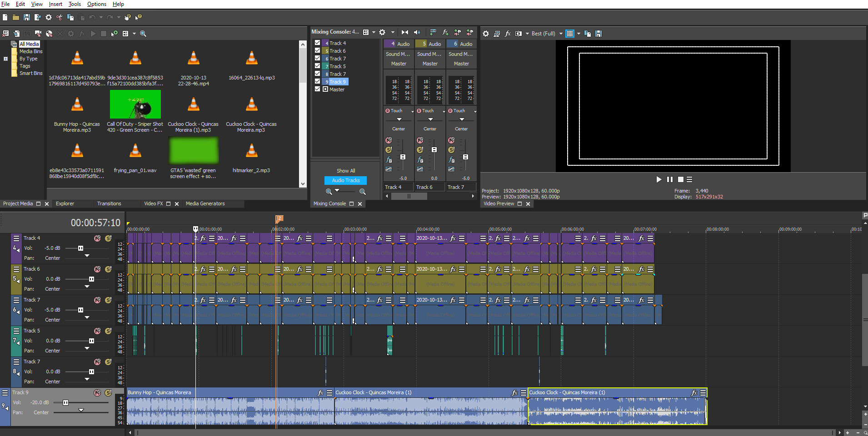Screen dimensions: 868x436
Task: Toggle Split Screen View in Video Preview
Action: point(519,34)
